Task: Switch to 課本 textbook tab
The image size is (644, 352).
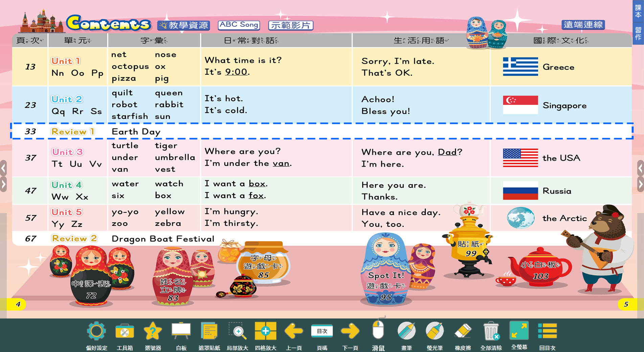Action: click(638, 11)
